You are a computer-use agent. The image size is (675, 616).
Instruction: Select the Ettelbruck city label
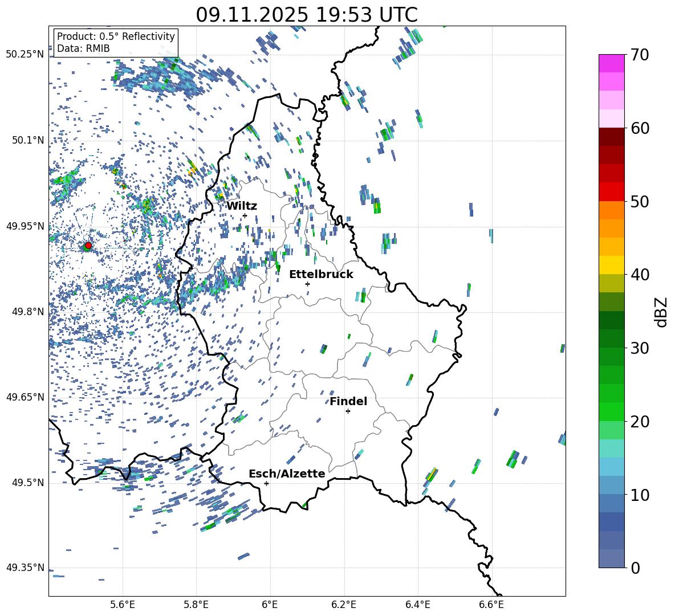click(321, 274)
